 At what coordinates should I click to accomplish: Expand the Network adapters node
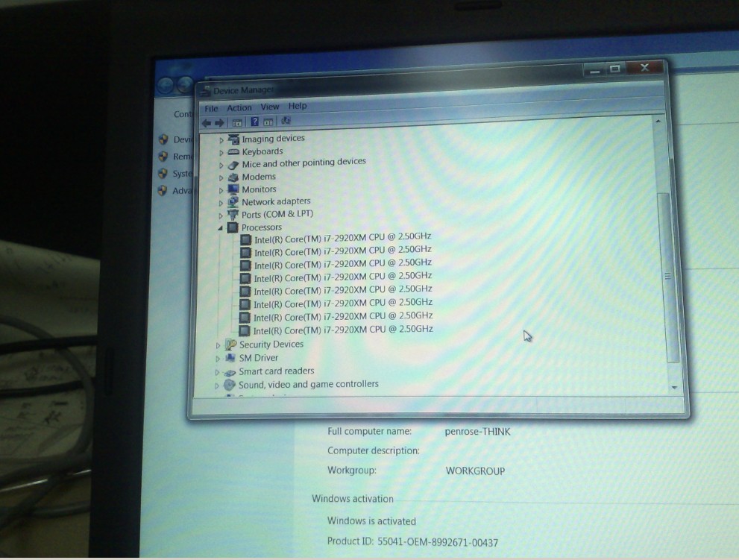[221, 203]
